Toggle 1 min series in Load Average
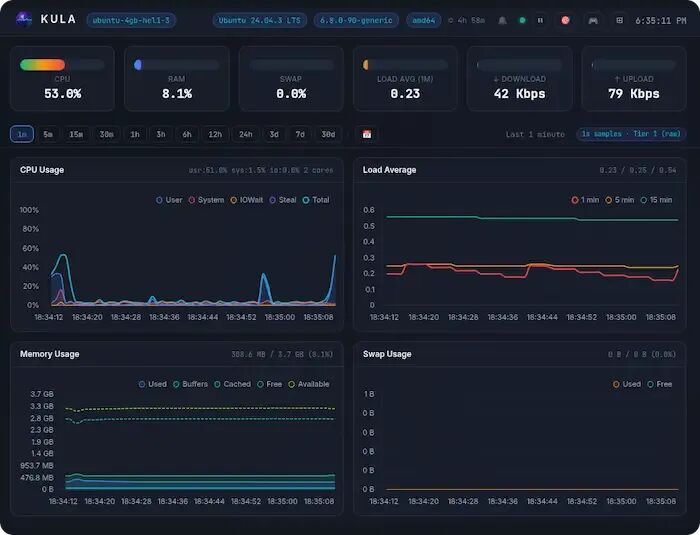This screenshot has width=700, height=535. [585, 200]
